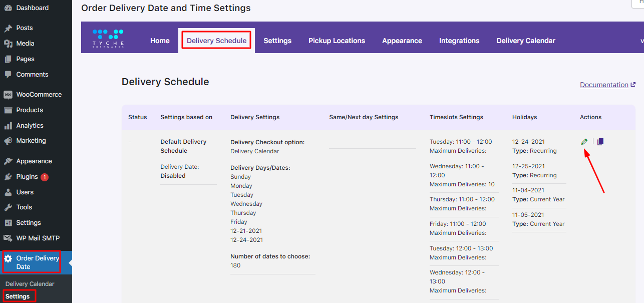
Task: Click the Tyche Softwares logo
Action: [x=108, y=39]
